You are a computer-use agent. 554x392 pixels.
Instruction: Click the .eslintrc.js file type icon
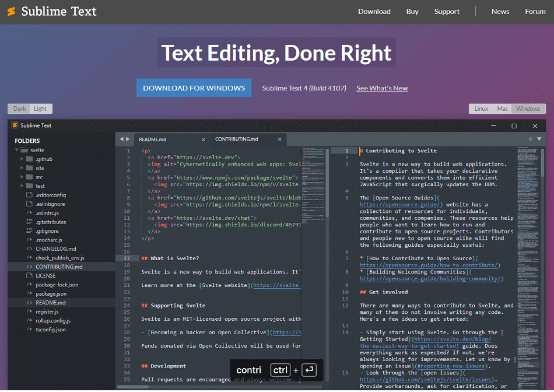pyautogui.click(x=29, y=213)
